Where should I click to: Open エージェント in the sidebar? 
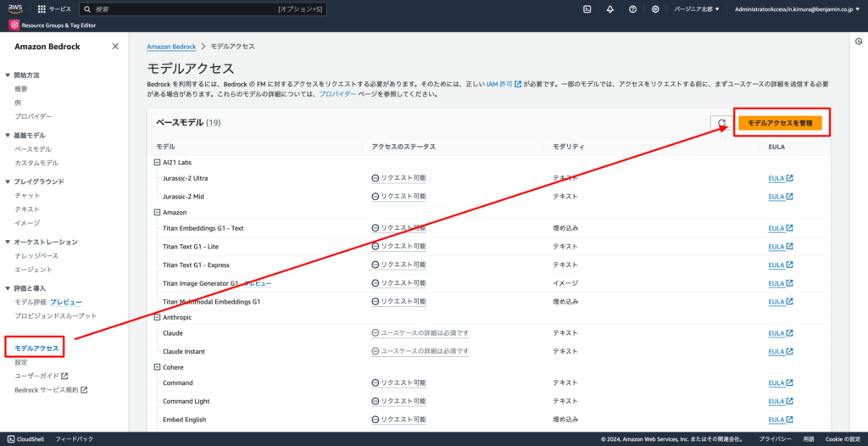(x=34, y=270)
